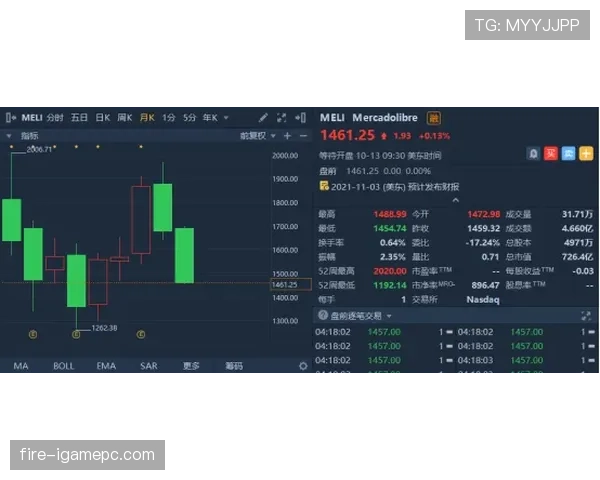Click the 1461.25 price tag on the chart axis

click(291, 284)
